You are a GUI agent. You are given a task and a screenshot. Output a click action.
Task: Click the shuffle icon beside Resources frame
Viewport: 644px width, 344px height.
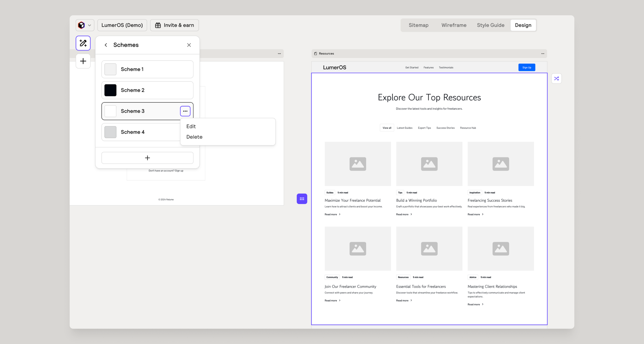pyautogui.click(x=556, y=78)
